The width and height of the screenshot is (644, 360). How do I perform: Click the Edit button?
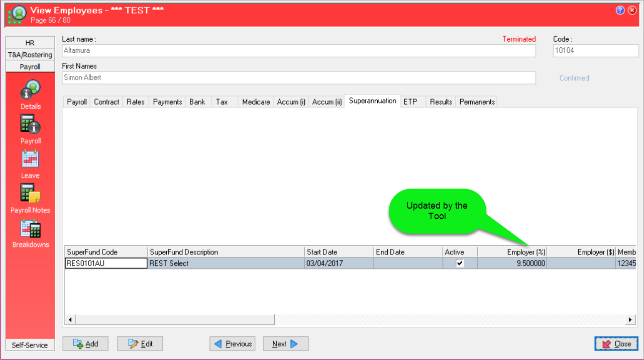click(x=140, y=344)
